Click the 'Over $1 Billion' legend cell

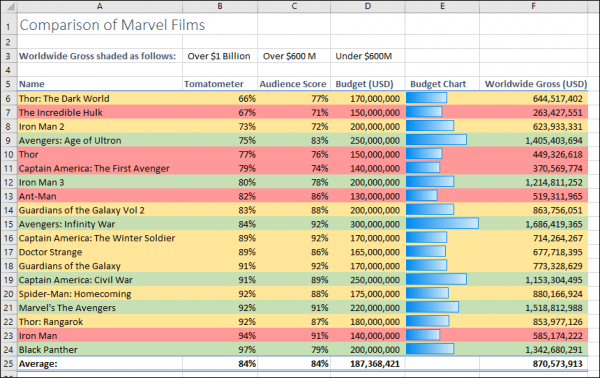tap(220, 56)
